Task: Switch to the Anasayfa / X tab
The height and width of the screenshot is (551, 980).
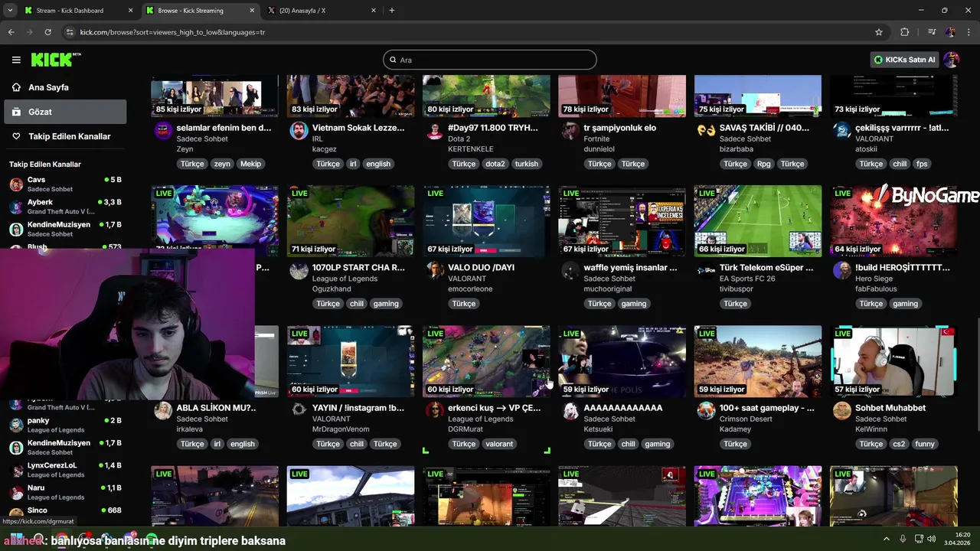Action: coord(322,11)
